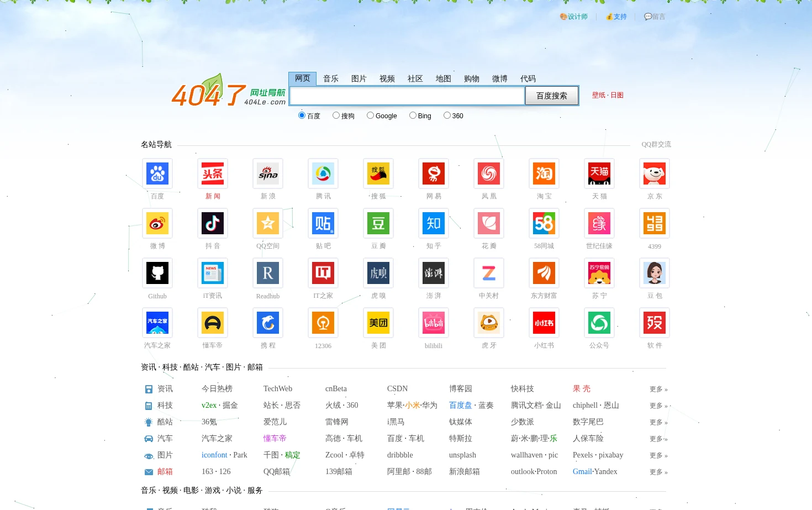Viewport: 812px width, 510px height.
Task: Select the Bing search engine radio
Action: [413, 115]
